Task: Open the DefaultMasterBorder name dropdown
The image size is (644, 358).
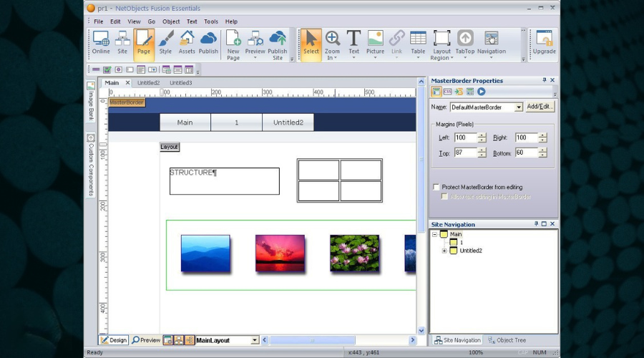Action: [x=519, y=107]
